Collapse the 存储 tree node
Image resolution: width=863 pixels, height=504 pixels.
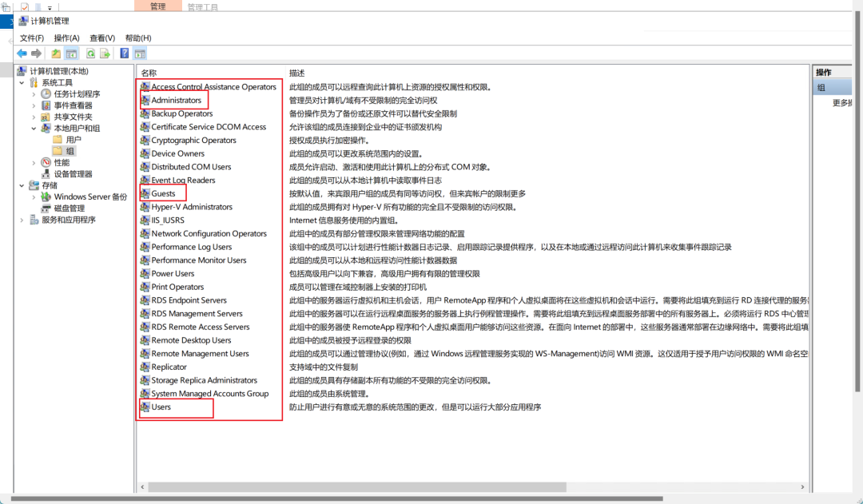click(22, 185)
